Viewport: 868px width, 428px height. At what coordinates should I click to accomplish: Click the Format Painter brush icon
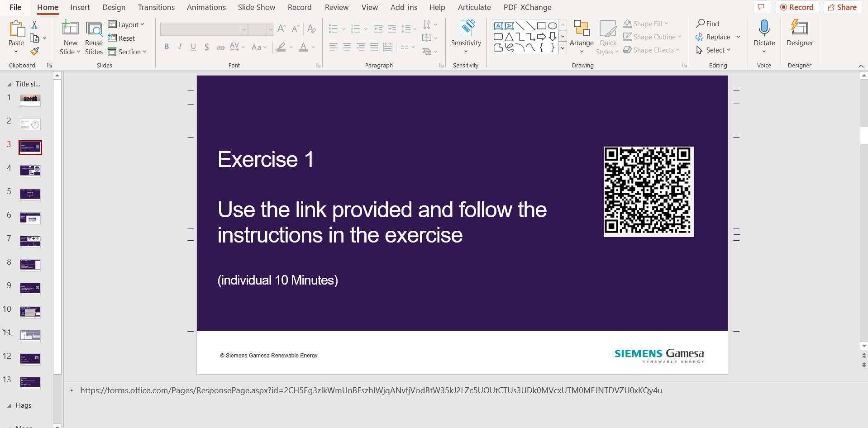pos(34,52)
